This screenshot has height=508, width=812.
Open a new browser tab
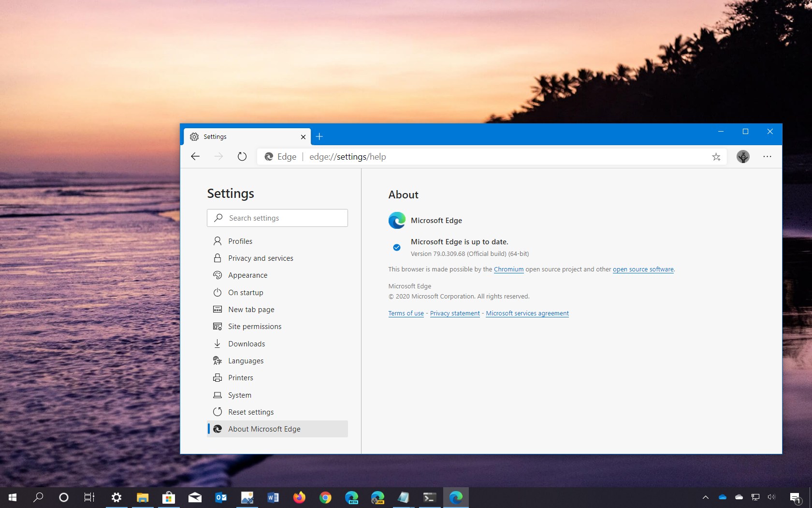[x=319, y=137]
